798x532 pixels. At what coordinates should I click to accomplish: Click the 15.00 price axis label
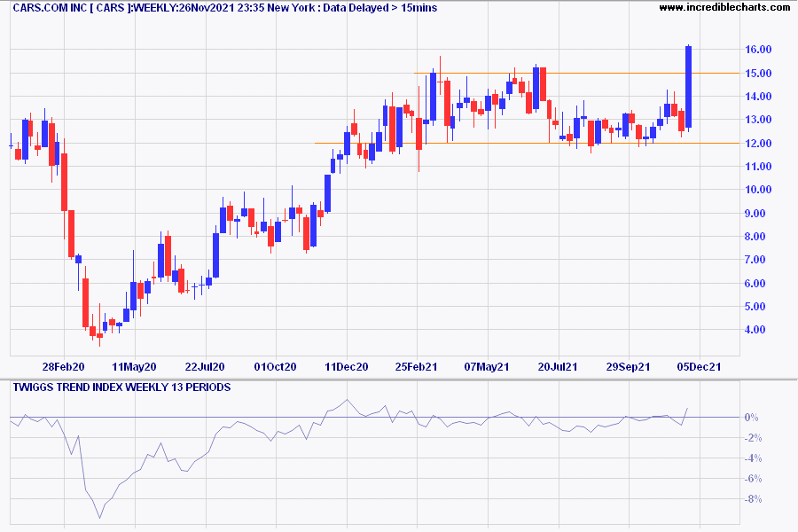(758, 74)
